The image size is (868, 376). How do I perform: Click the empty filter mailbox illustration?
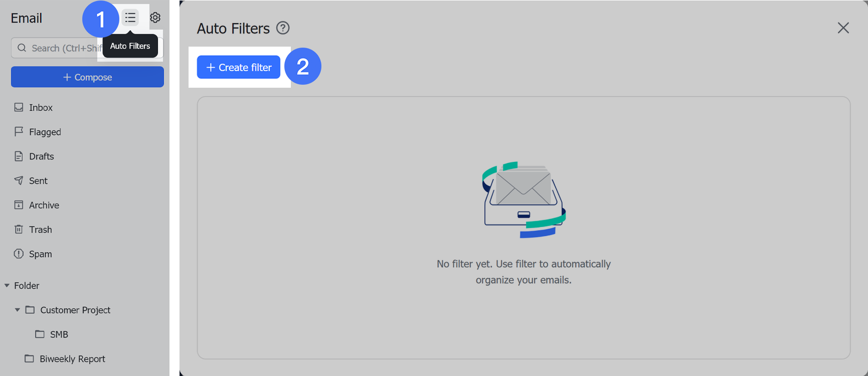click(524, 200)
